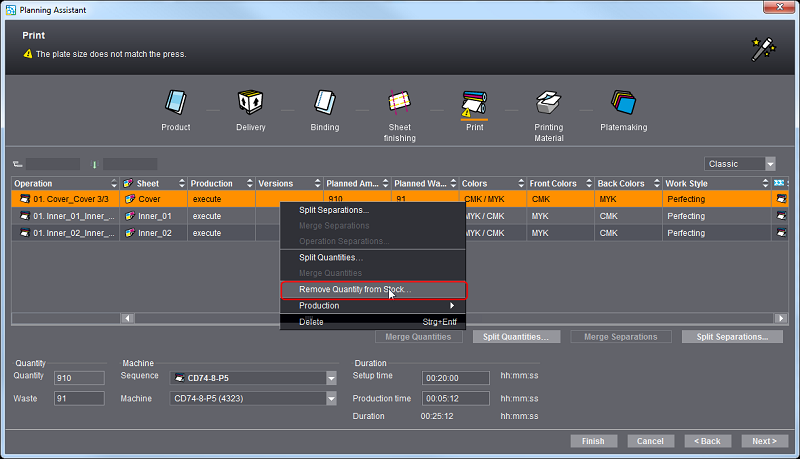Screen dimensions: 800x459
Task: Open the Printing Material step icon
Action: click(x=548, y=102)
